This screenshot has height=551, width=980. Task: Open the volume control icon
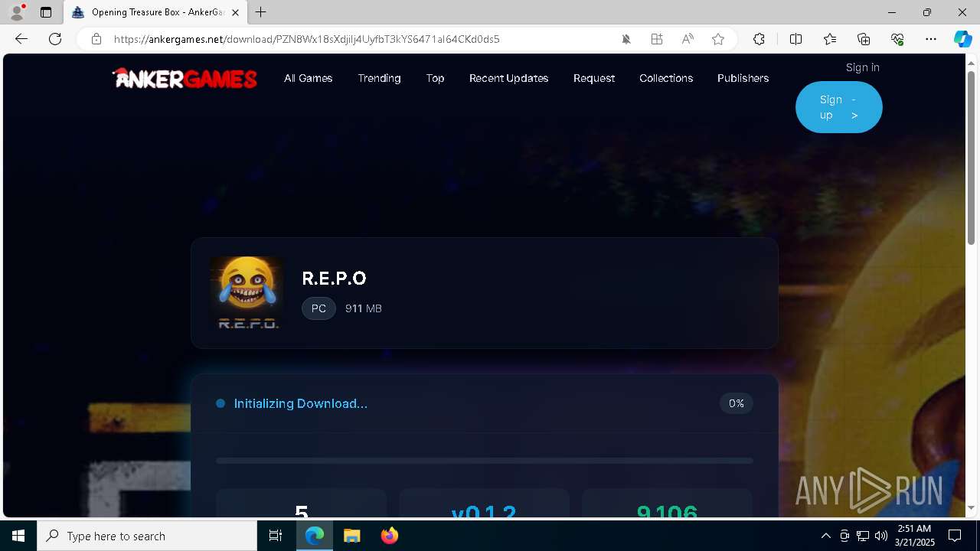[x=881, y=536]
